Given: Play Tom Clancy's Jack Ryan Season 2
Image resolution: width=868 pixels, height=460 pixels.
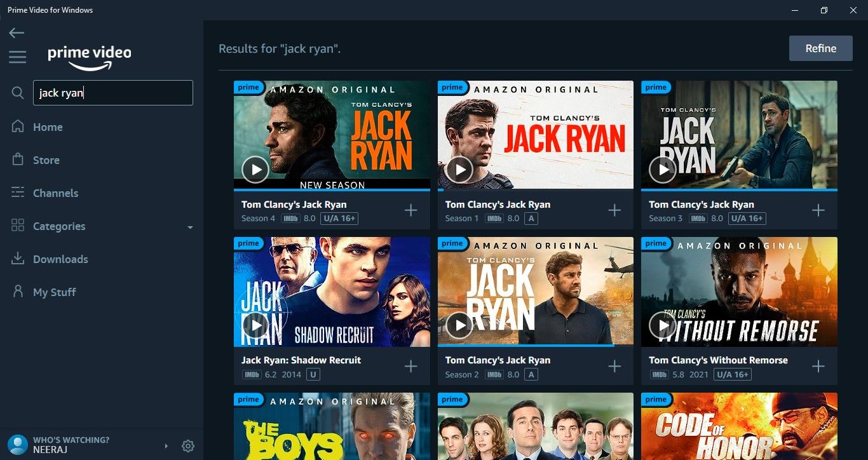Looking at the screenshot, I should (x=459, y=325).
